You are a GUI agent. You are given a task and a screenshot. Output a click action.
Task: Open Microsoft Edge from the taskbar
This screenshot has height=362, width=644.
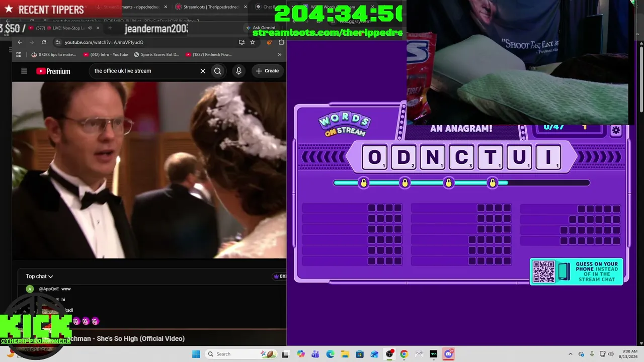[330, 354]
